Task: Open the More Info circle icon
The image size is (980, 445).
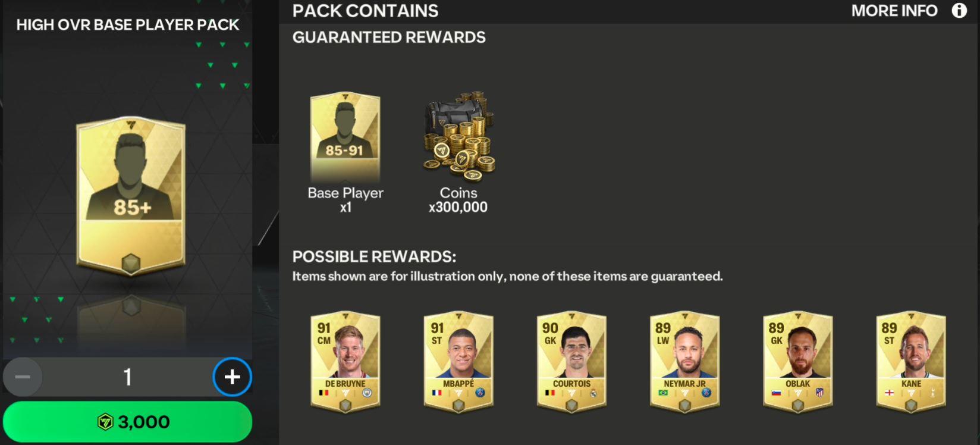Action: click(x=959, y=11)
